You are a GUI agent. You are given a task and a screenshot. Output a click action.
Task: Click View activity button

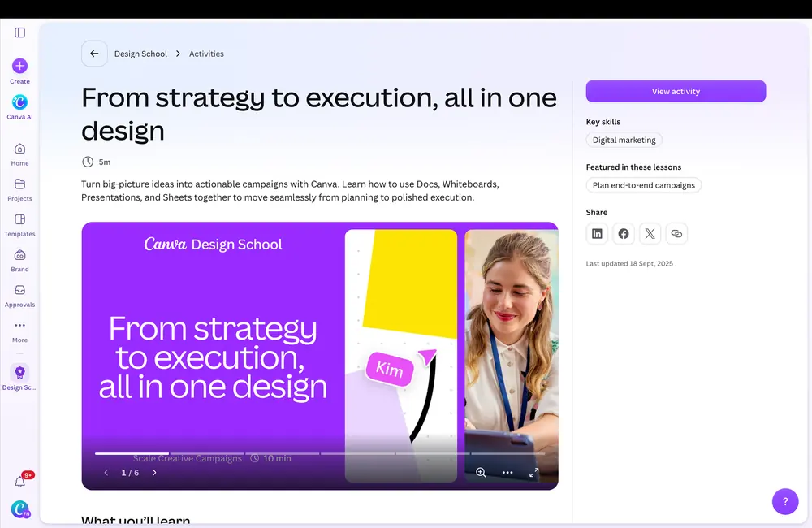tap(676, 91)
